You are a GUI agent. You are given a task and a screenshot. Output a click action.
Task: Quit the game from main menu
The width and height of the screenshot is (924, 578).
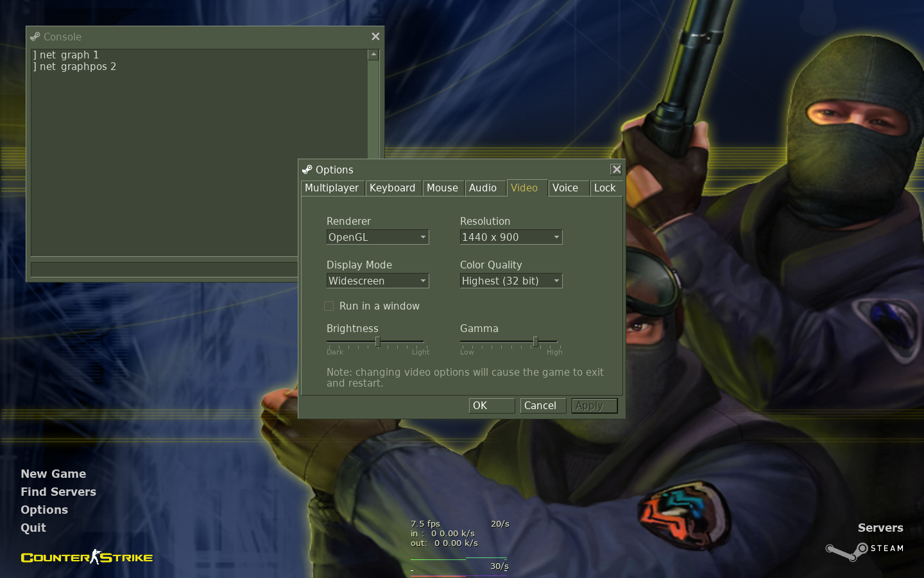[x=33, y=528]
